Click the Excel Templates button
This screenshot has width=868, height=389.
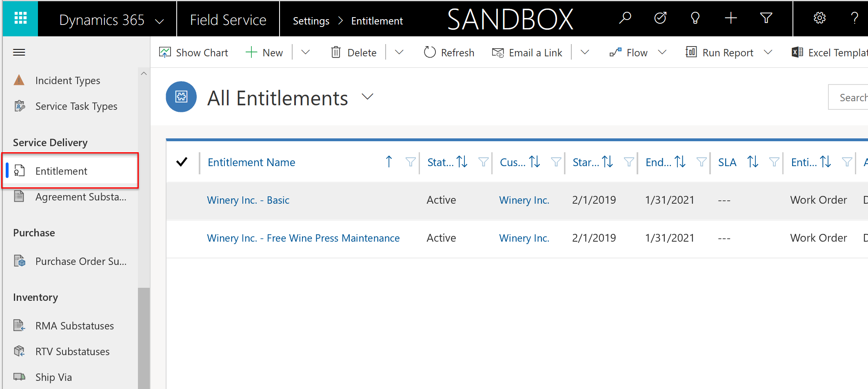pos(830,52)
